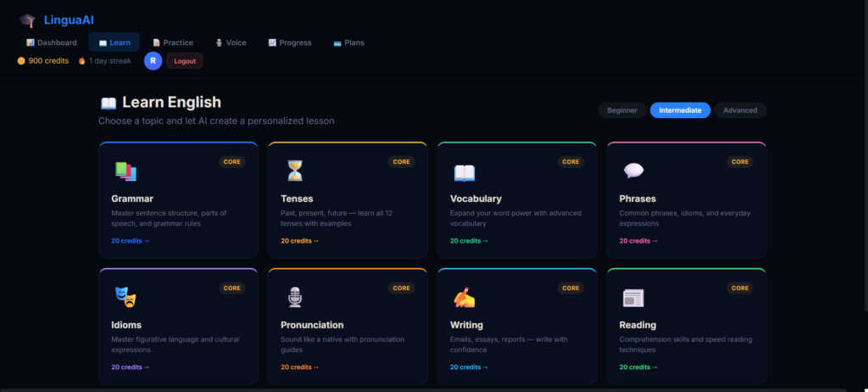Start Idioms lesson via 20 credits link
Viewport: 868px width, 392px height.
(x=130, y=367)
